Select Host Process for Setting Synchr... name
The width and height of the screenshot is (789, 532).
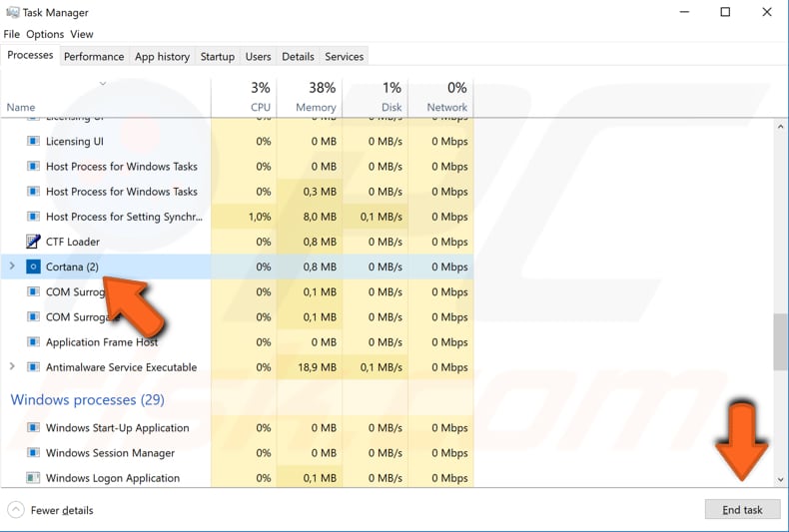(x=124, y=217)
